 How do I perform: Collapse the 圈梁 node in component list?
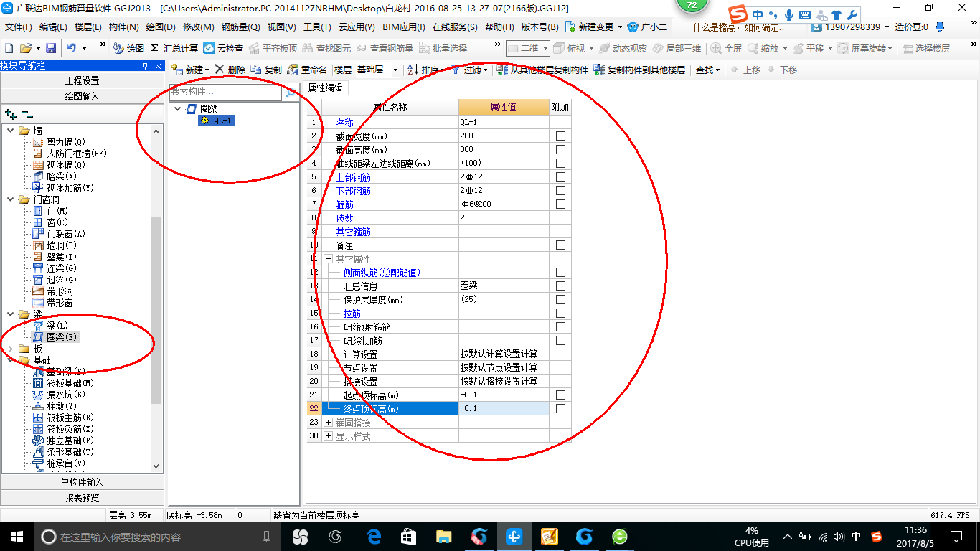coord(177,109)
